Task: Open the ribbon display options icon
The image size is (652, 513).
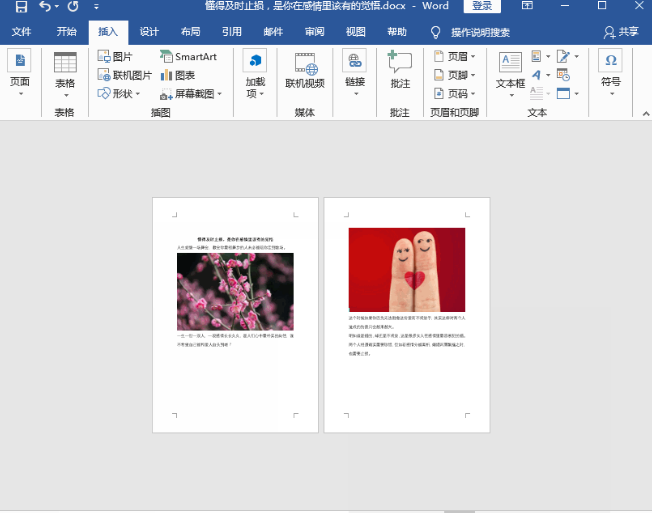Action: coord(527,6)
